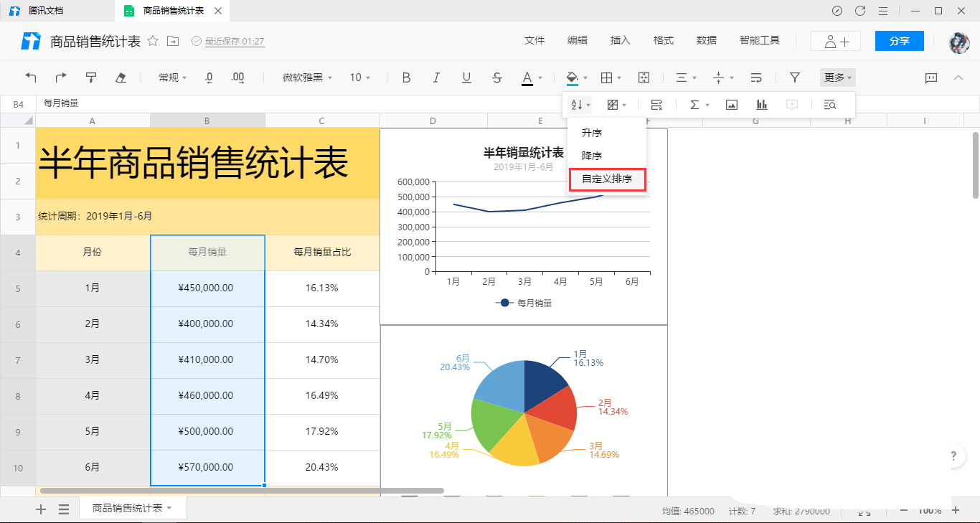This screenshot has height=523, width=980.
Task: Open the user avatar menu
Action: pyautogui.click(x=959, y=42)
